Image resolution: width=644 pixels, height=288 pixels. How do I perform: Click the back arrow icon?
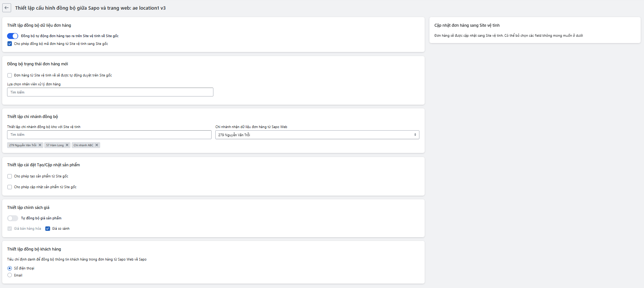coord(6,8)
